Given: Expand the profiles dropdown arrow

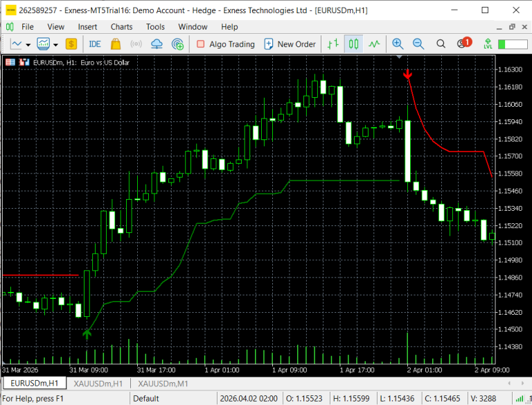Looking at the screenshot, I should [55, 44].
